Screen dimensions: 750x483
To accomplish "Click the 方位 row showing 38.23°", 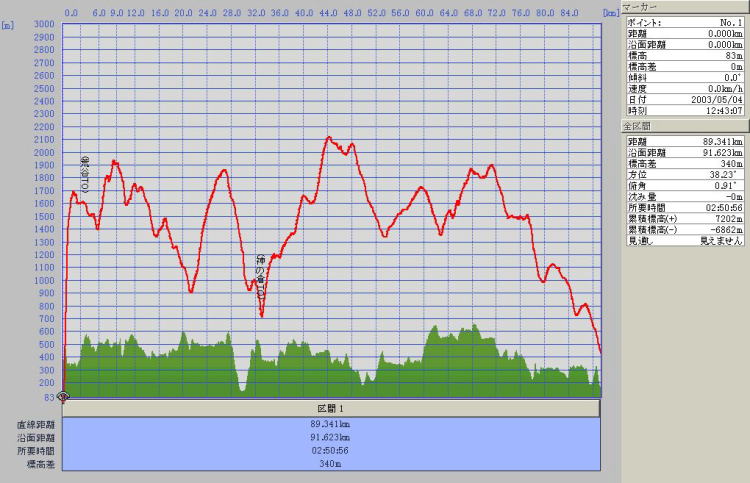I will 684,175.
